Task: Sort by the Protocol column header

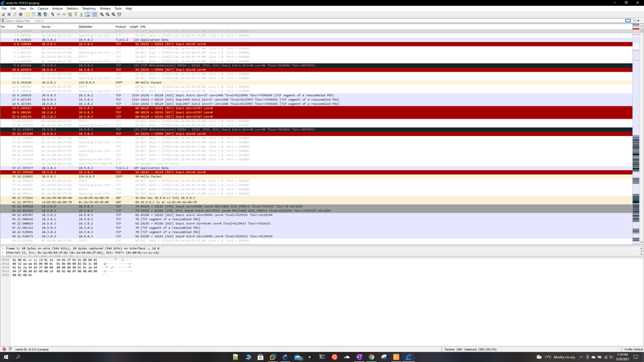Action: click(121, 26)
